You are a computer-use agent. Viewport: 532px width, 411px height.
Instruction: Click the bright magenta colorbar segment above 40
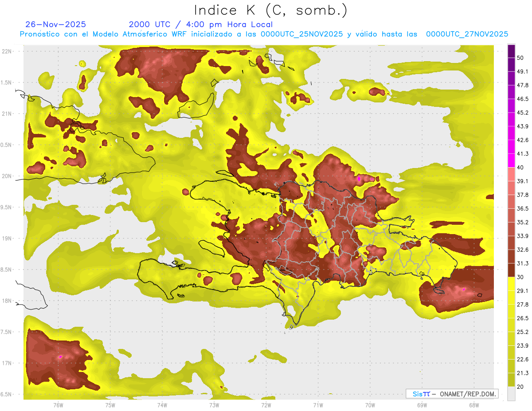click(511, 160)
